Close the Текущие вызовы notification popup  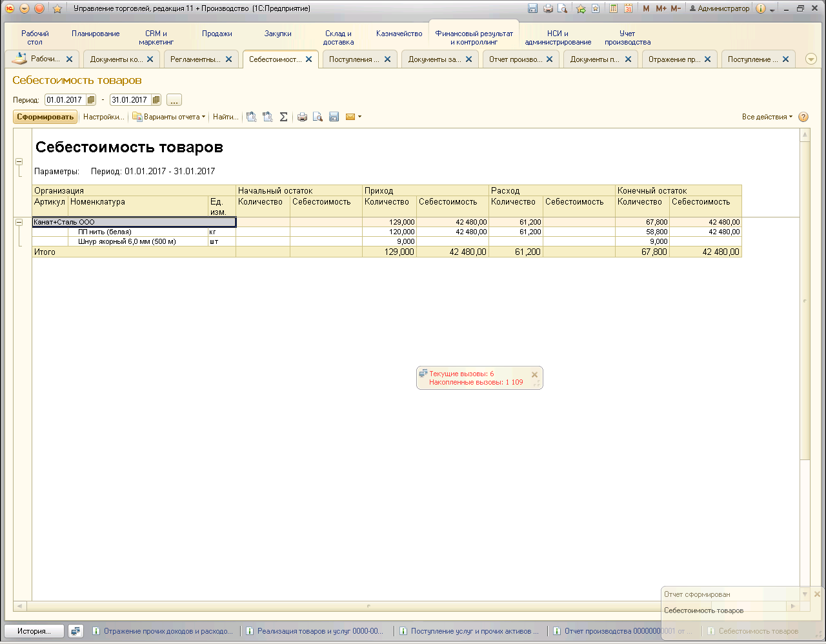(534, 374)
